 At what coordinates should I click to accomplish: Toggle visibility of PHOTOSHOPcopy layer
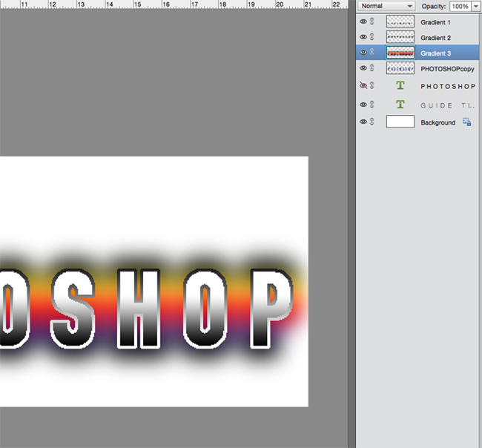tap(363, 68)
